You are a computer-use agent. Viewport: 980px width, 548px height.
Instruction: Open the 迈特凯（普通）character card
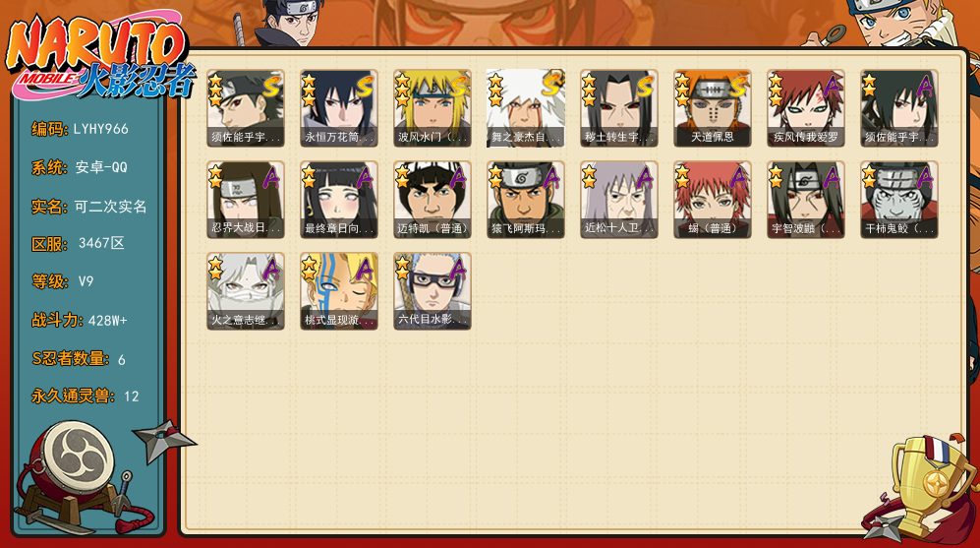click(432, 200)
